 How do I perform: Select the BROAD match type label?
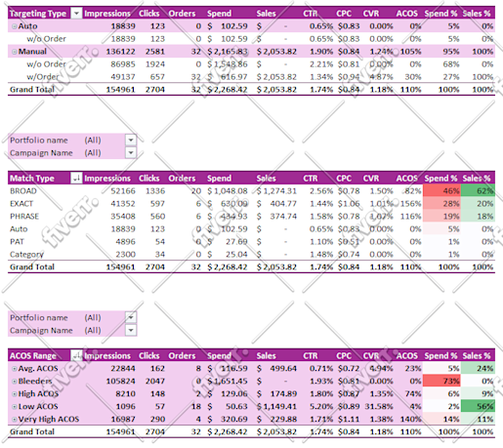coord(23,191)
